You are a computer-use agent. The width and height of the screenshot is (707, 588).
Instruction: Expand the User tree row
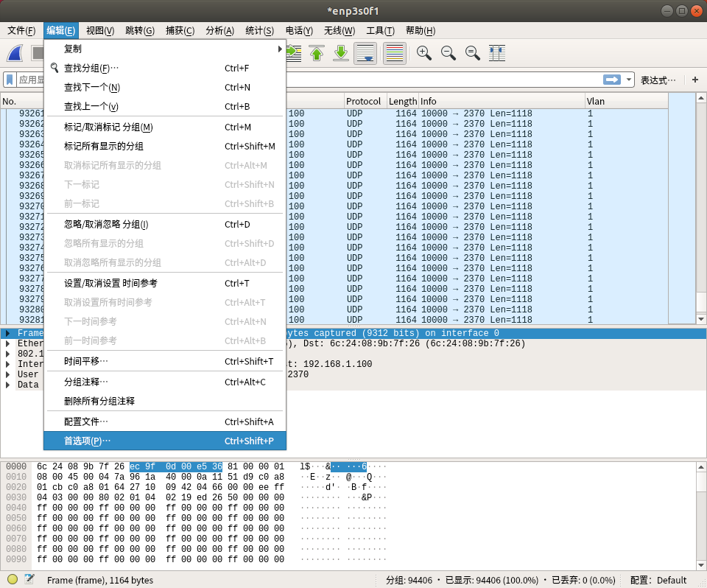point(7,374)
